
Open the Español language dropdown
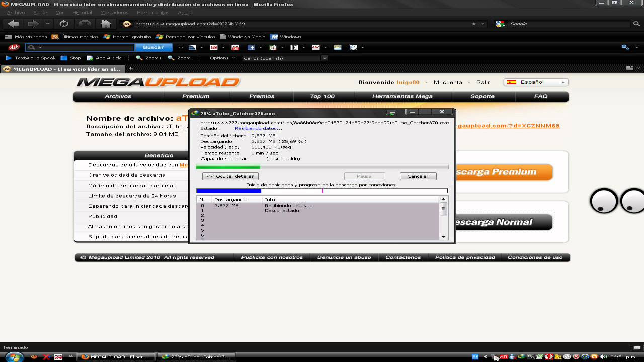pos(536,82)
